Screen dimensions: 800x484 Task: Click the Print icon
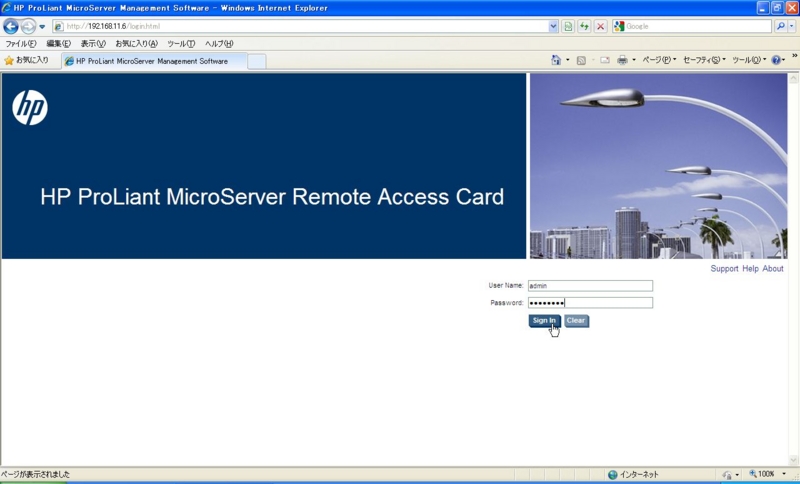(622, 60)
